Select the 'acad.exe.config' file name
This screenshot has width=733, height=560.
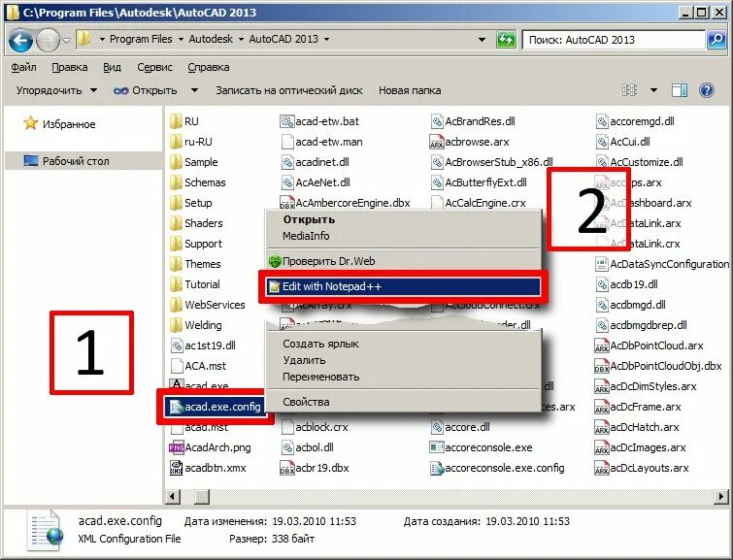pyautogui.click(x=222, y=407)
